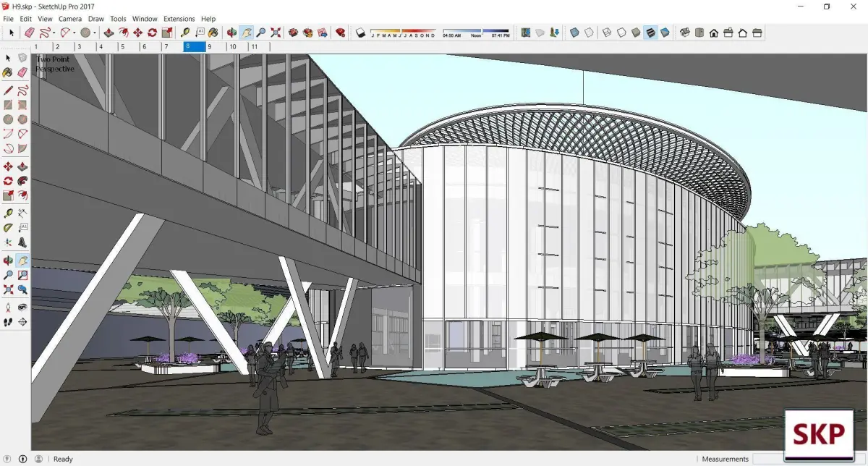This screenshot has width=868, height=466.
Task: Activate the Push/Pull tool in top toolbar
Action: coord(109,33)
